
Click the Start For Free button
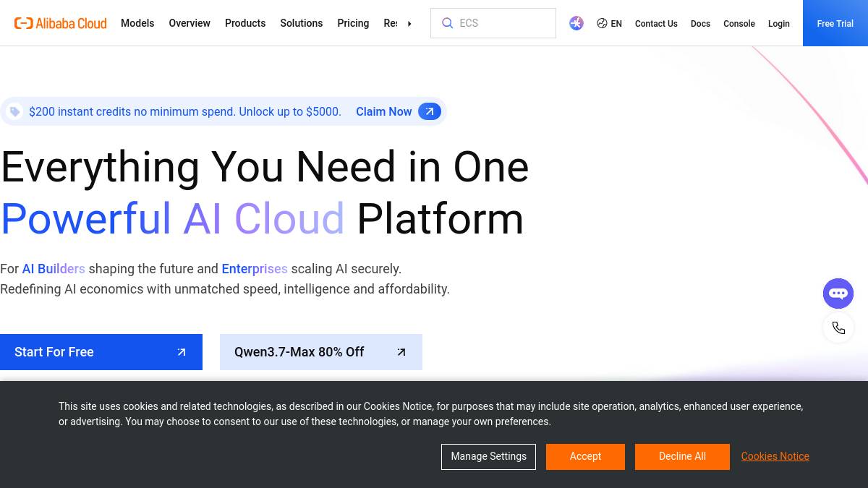point(101,352)
